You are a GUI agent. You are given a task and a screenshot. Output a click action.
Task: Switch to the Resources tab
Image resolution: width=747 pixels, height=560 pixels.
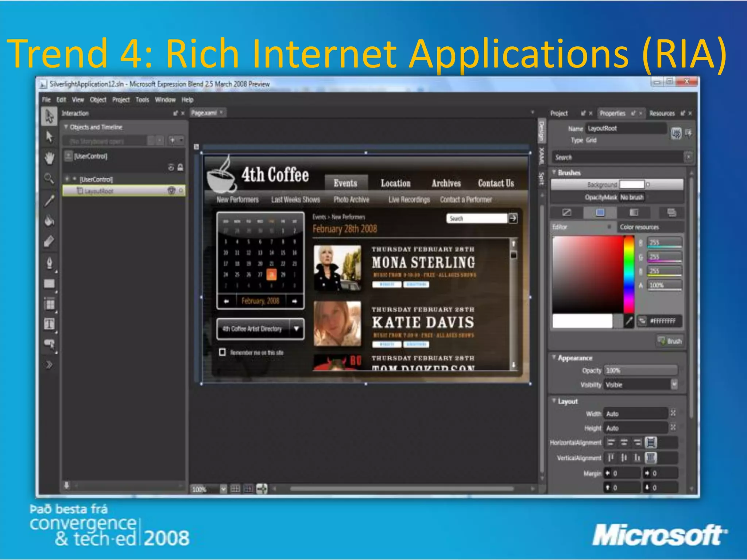point(662,113)
